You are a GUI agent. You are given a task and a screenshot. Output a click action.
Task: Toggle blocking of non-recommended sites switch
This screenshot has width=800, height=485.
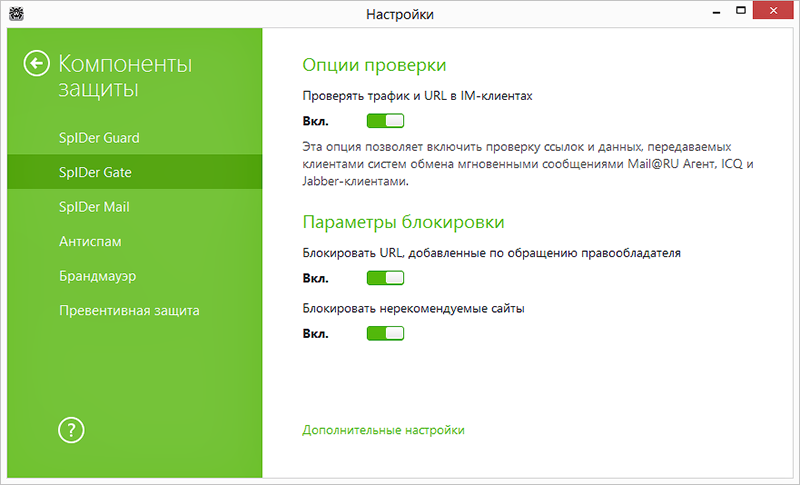tap(385, 333)
